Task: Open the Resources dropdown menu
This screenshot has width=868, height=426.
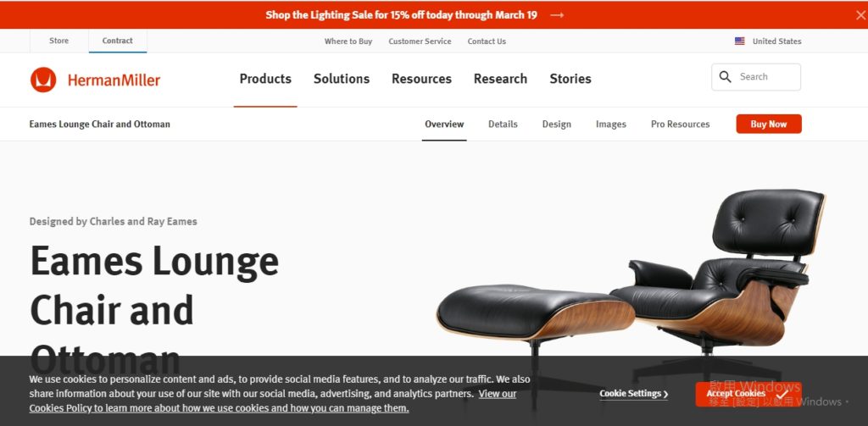Action: pyautogui.click(x=422, y=79)
